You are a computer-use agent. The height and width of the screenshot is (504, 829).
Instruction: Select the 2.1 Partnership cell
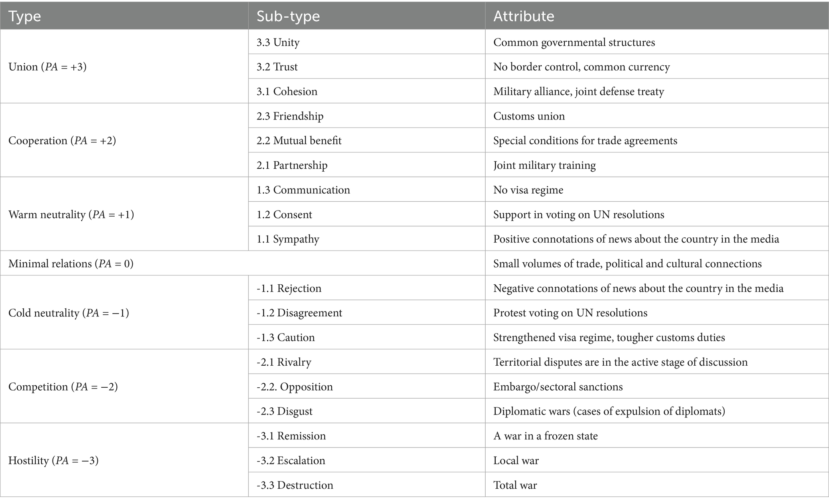292,165
